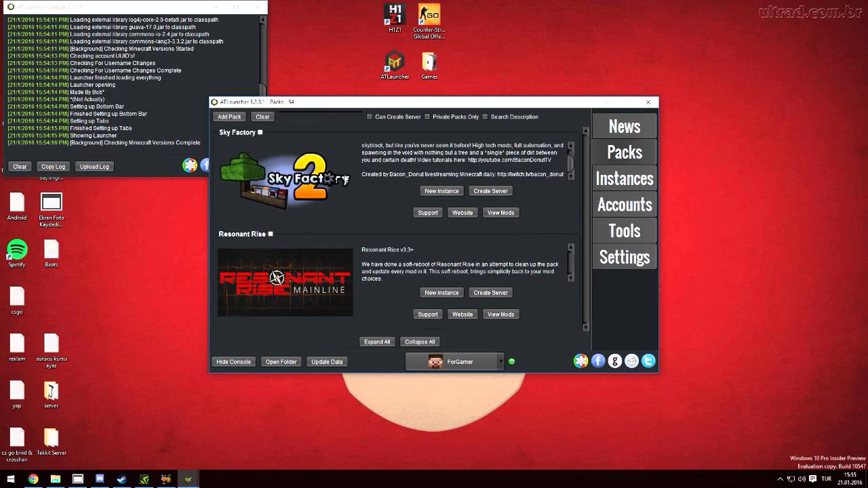The height and width of the screenshot is (488, 868).
Task: Click the Open Folder button
Action: (281, 362)
